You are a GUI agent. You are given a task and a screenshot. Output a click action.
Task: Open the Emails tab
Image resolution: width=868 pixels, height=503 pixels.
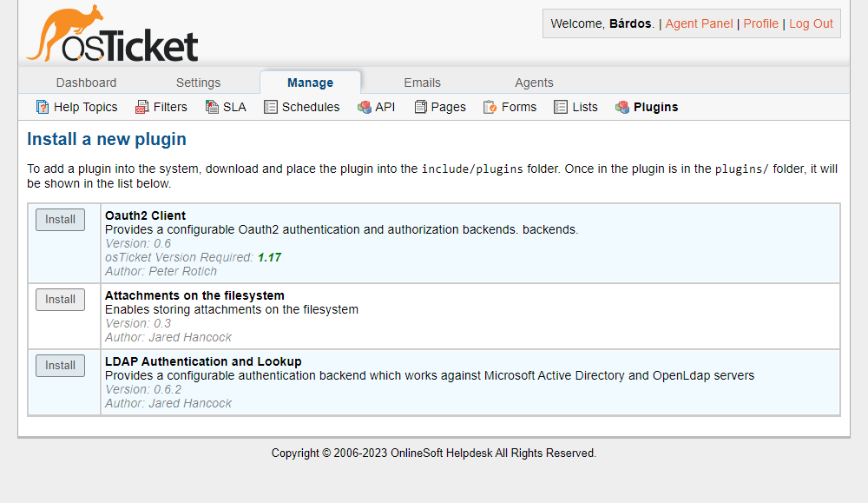(x=422, y=82)
